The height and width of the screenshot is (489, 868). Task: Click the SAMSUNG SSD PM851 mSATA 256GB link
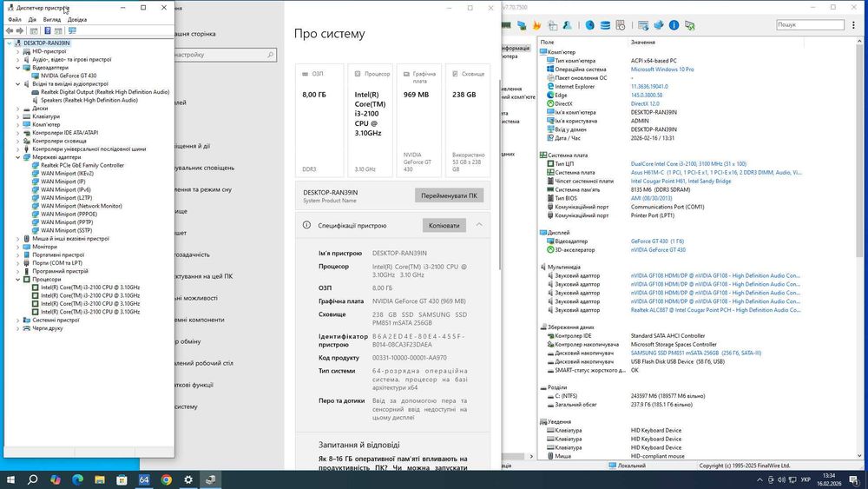pyautogui.click(x=696, y=353)
